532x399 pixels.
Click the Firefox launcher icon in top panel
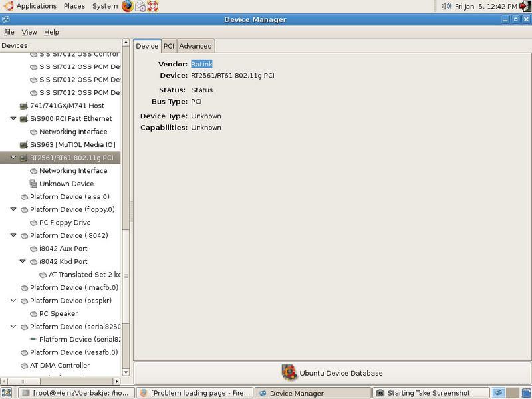(128, 6)
